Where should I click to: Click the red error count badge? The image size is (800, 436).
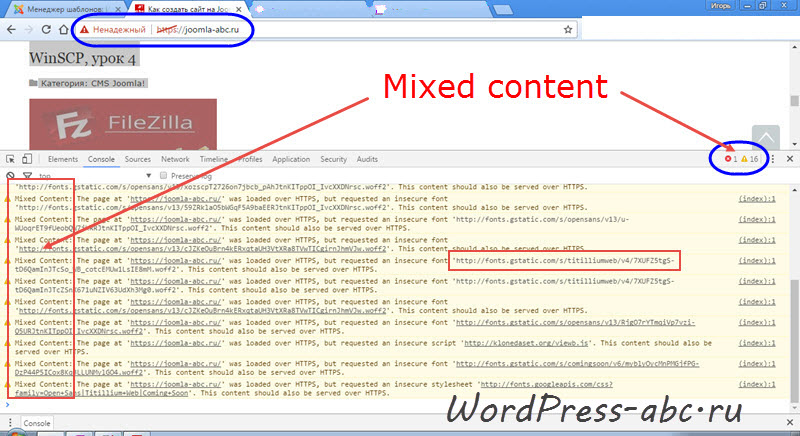[731, 159]
